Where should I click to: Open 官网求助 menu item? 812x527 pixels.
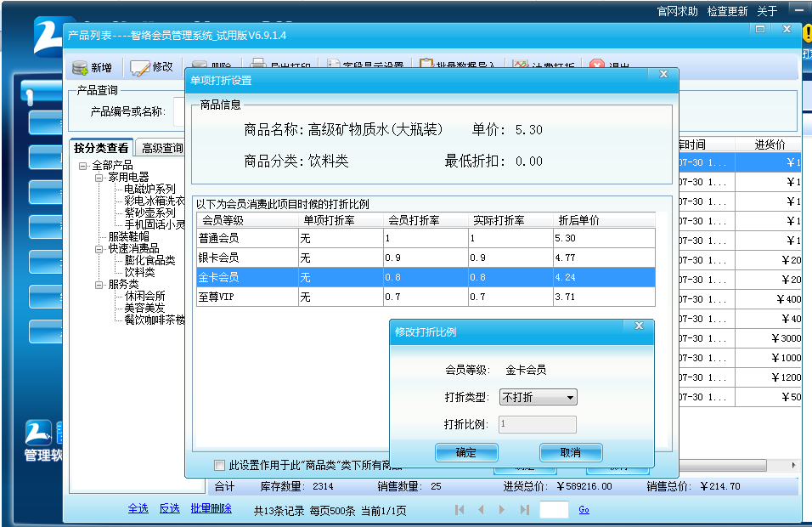click(677, 11)
